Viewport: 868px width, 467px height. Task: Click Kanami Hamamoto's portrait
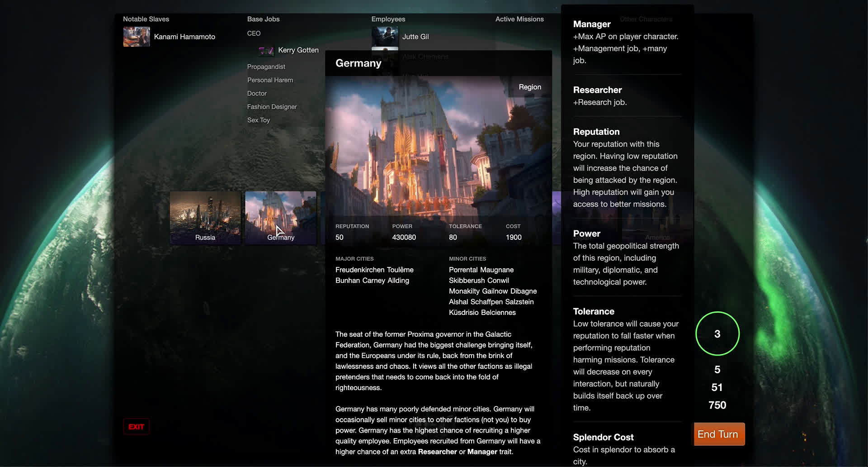point(136,37)
